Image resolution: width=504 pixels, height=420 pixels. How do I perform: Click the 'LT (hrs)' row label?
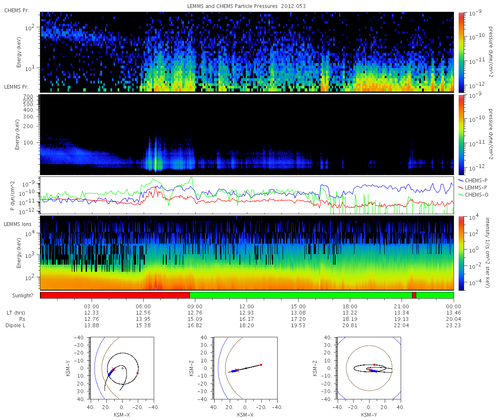[x=16, y=313]
